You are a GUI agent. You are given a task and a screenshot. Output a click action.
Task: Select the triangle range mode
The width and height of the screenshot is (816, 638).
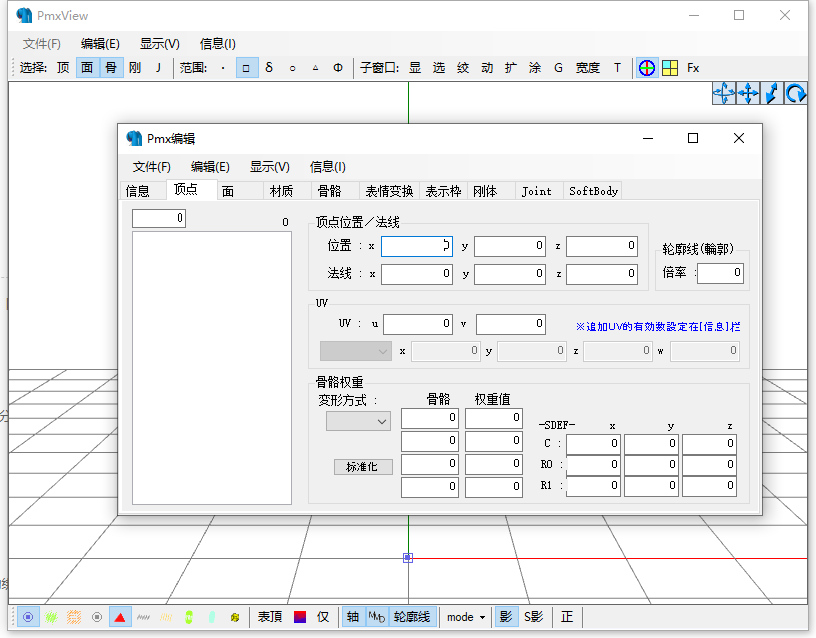pyautogui.click(x=315, y=68)
